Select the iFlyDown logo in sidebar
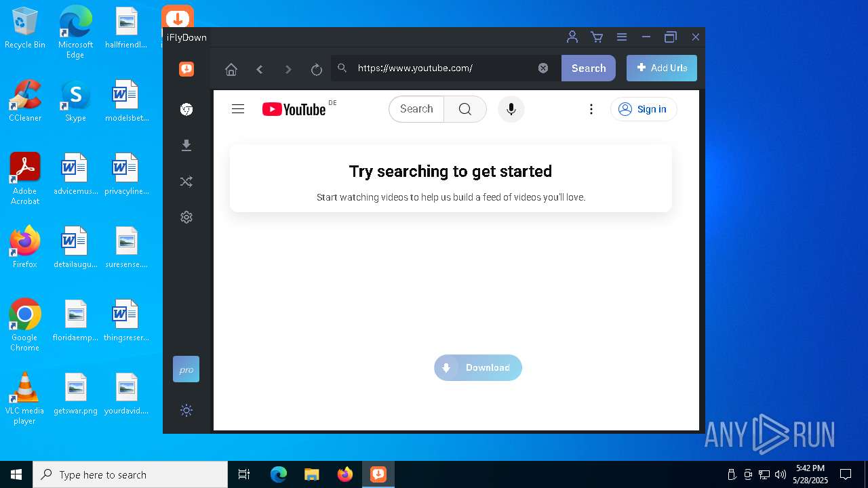The image size is (868, 488). click(x=186, y=68)
